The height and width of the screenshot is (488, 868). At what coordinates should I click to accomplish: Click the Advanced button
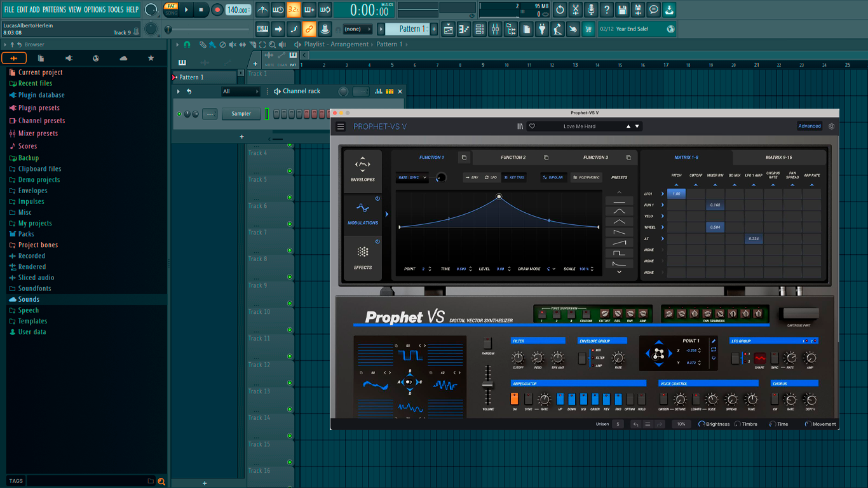[810, 126]
